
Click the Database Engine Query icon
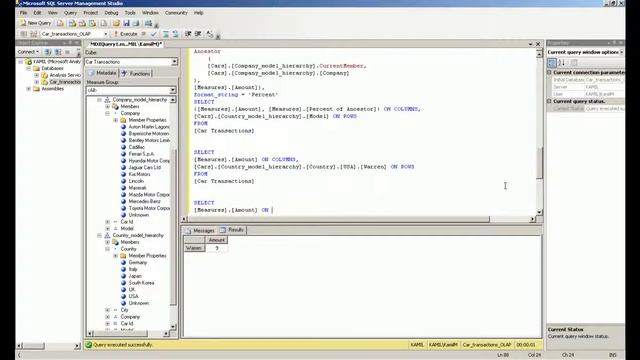pyautogui.click(x=60, y=23)
